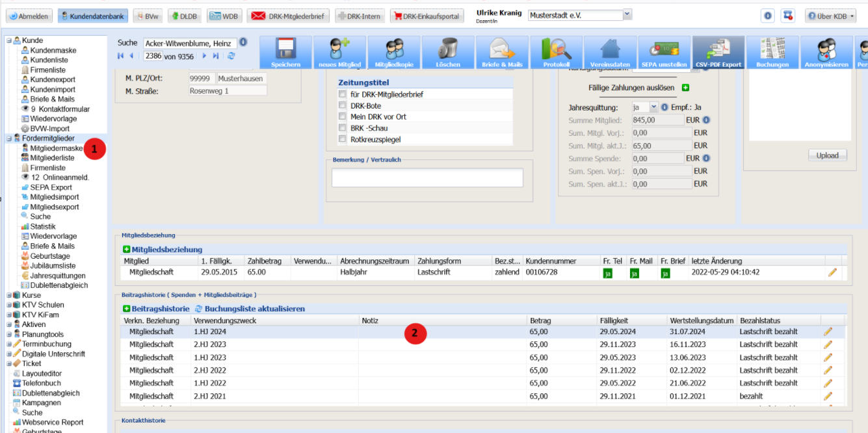Open the Musterstadt e.V. organization dropdown

[627, 14]
